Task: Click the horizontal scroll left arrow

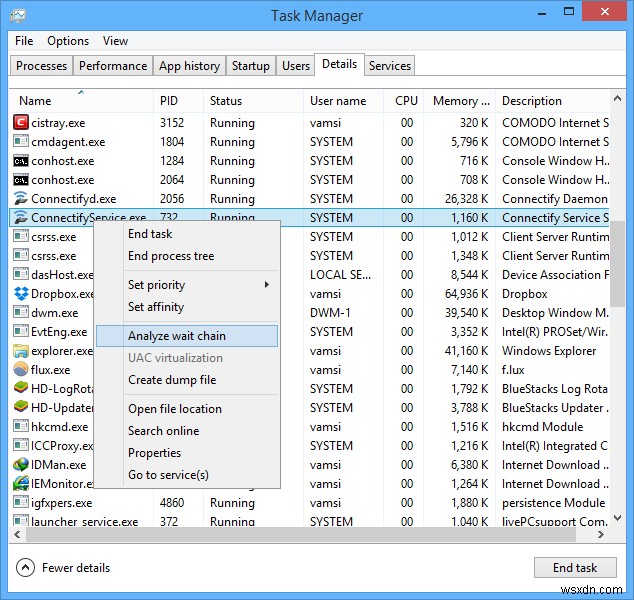Action: (x=17, y=534)
